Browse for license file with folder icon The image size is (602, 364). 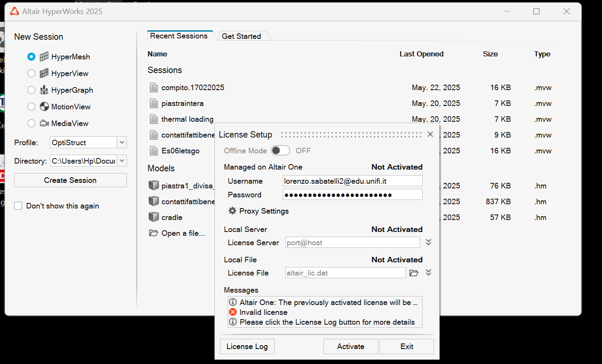(414, 273)
